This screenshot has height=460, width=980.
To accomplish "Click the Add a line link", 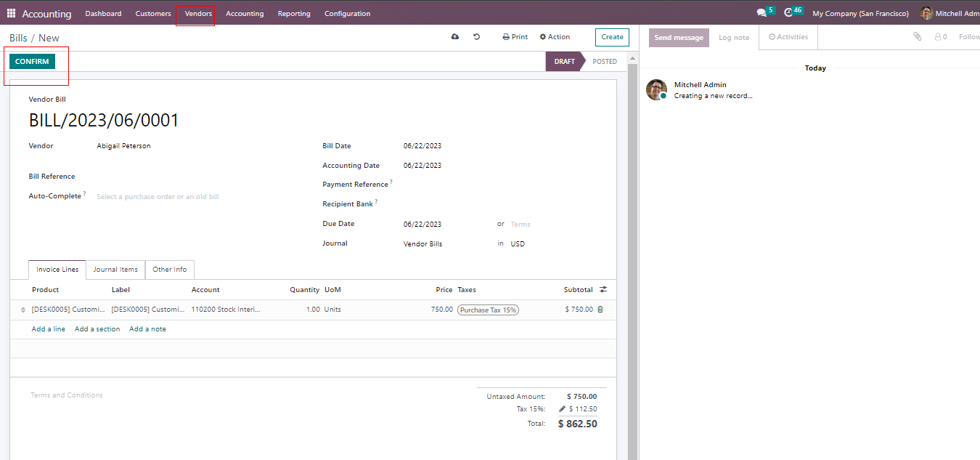I will pyautogui.click(x=49, y=329).
